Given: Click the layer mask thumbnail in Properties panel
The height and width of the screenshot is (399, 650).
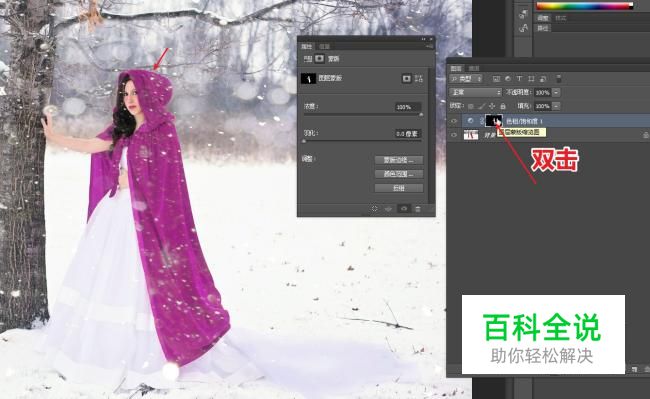Looking at the screenshot, I should click(308, 78).
